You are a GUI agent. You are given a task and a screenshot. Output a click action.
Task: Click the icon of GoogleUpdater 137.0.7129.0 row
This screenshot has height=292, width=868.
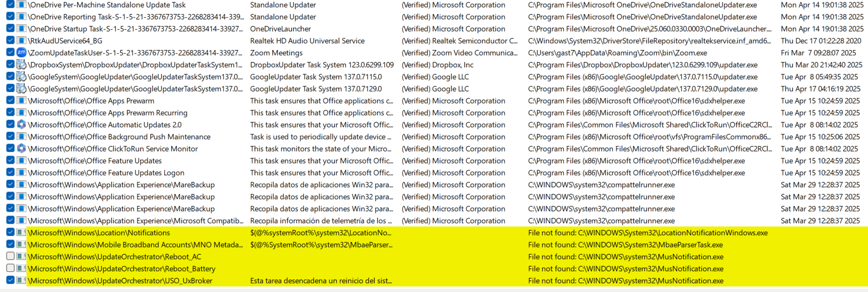coord(21,88)
